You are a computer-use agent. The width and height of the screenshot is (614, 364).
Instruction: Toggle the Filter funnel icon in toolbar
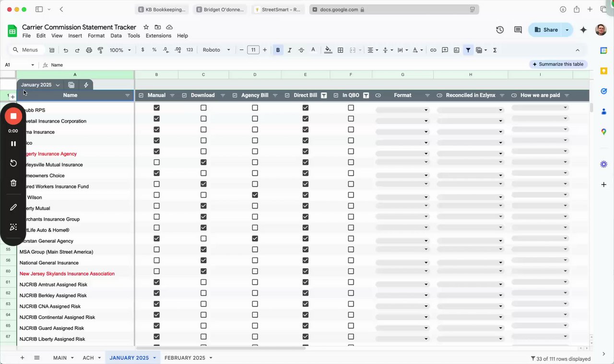pyautogui.click(x=468, y=50)
